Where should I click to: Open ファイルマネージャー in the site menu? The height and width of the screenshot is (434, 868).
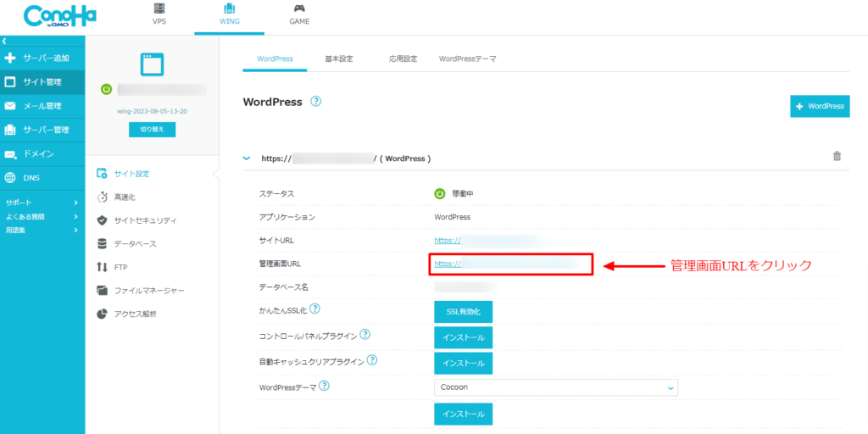click(149, 291)
